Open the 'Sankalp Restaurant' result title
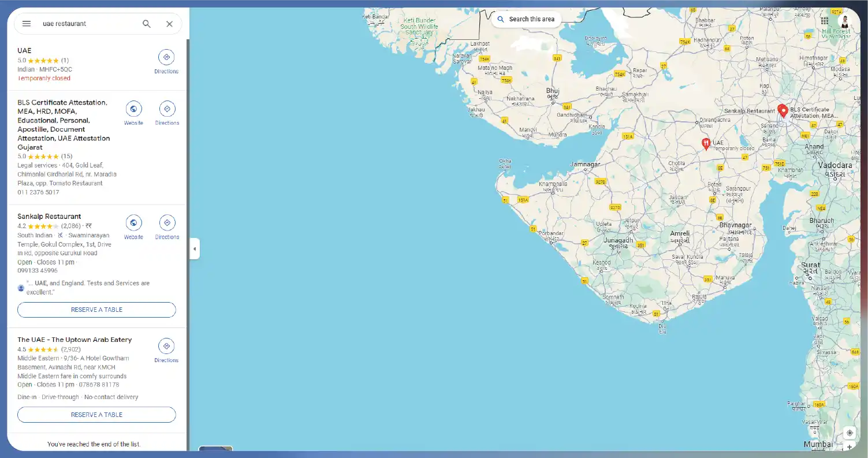Viewport: 868px width, 458px height. 49,217
